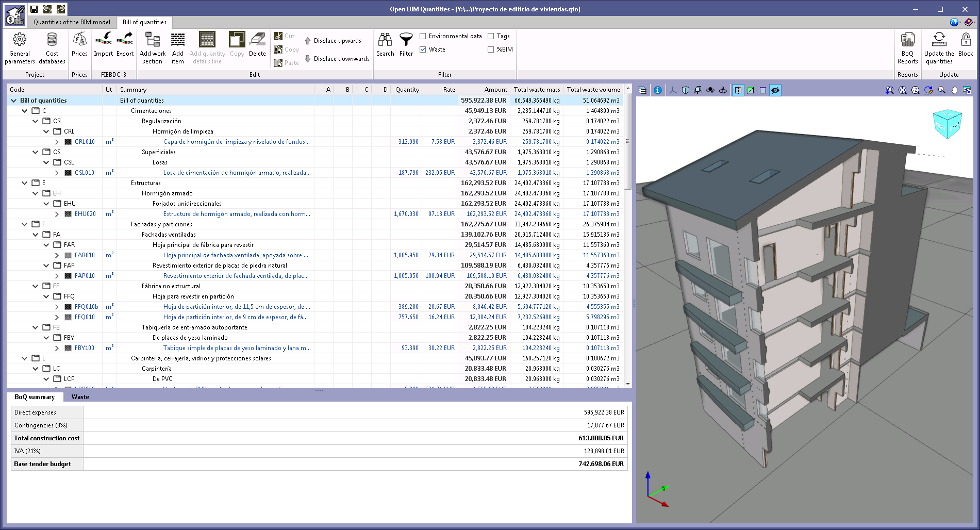Click the FBY100 item code
The width and height of the screenshot is (980, 530).
coord(85,348)
